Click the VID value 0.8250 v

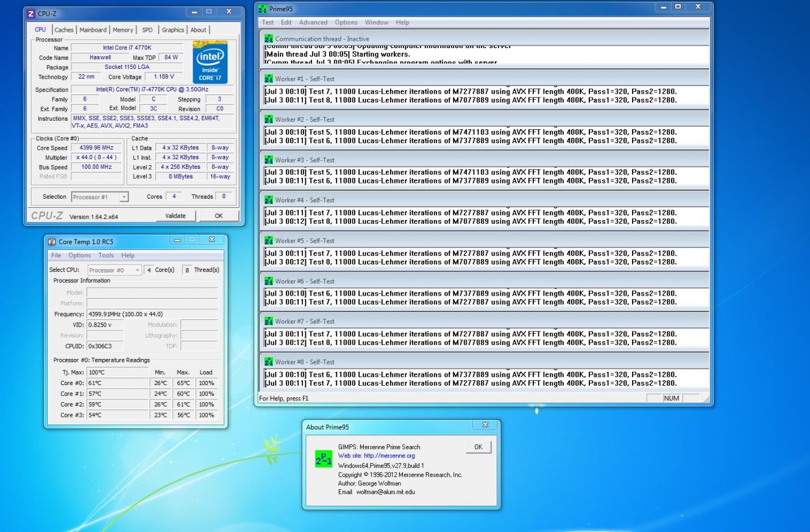coord(105,325)
